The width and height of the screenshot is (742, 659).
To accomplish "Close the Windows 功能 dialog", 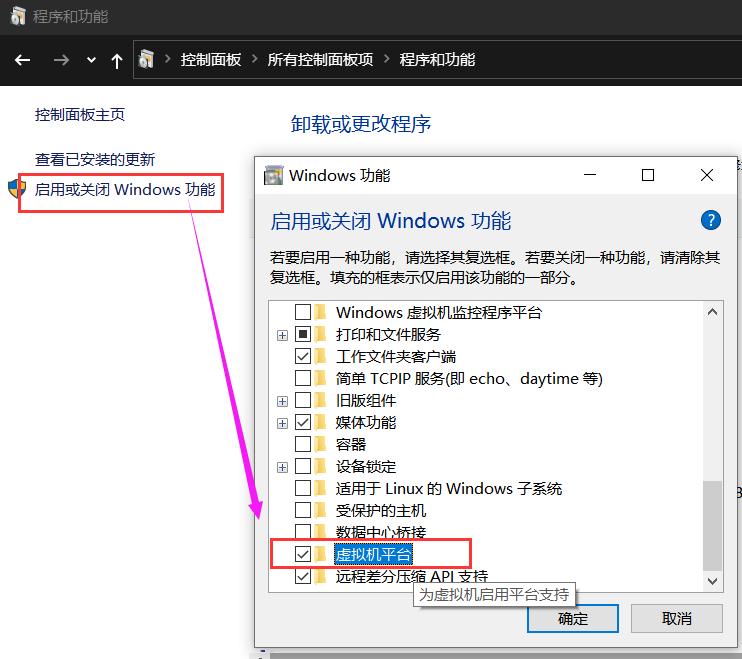I will tap(707, 175).
